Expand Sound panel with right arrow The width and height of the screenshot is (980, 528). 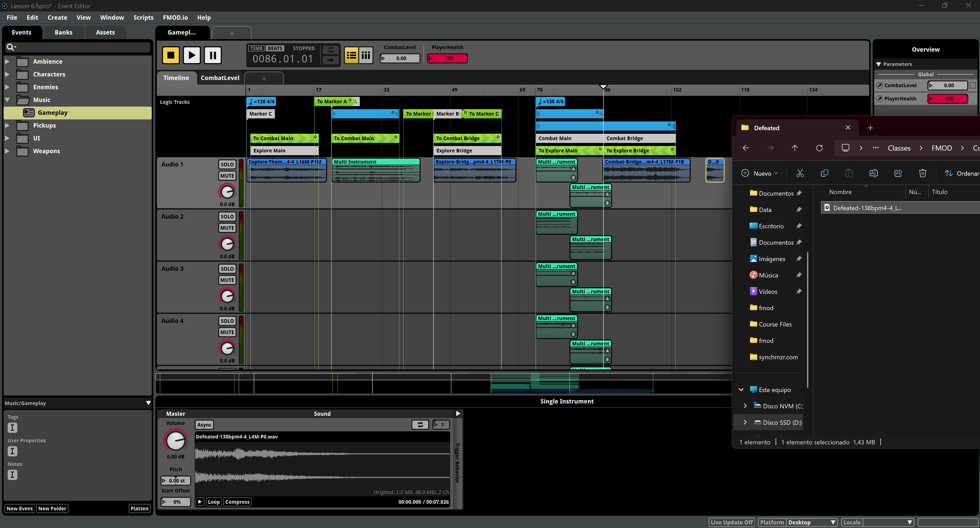click(458, 414)
